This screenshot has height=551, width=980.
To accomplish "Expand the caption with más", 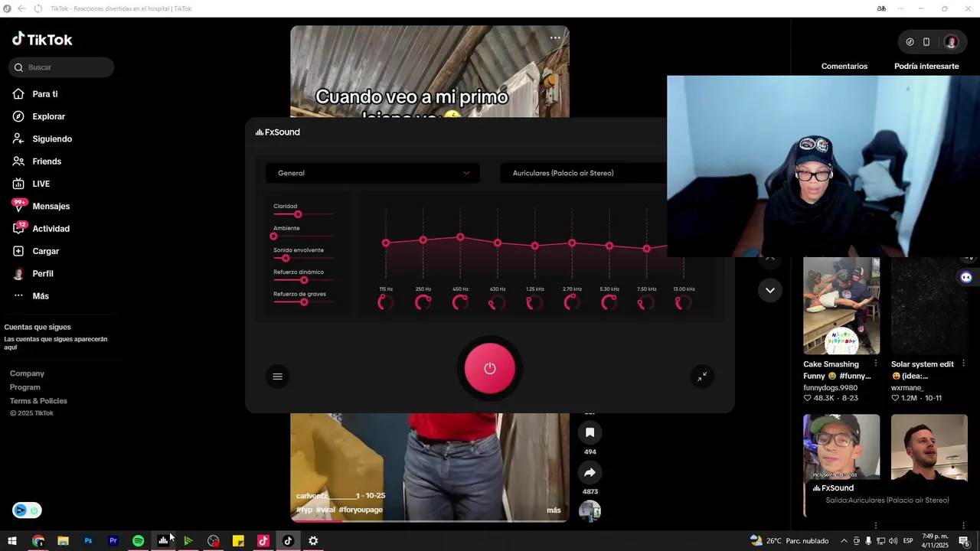I will coord(554,510).
